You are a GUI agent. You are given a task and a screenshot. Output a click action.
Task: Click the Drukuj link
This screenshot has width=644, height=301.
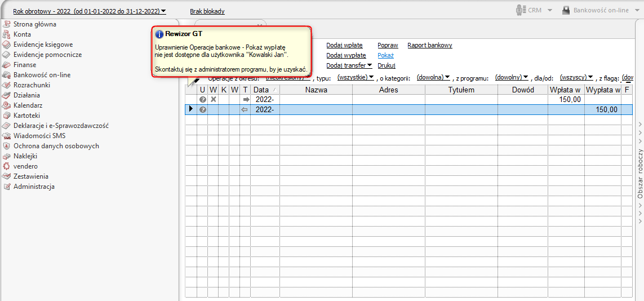[386, 65]
